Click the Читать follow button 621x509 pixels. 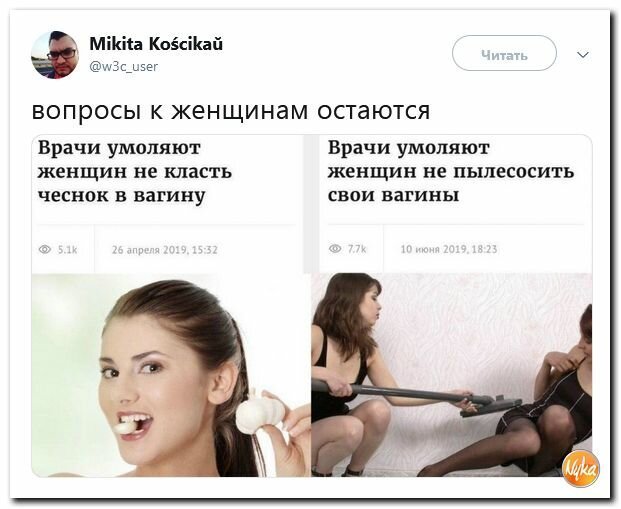tap(504, 53)
